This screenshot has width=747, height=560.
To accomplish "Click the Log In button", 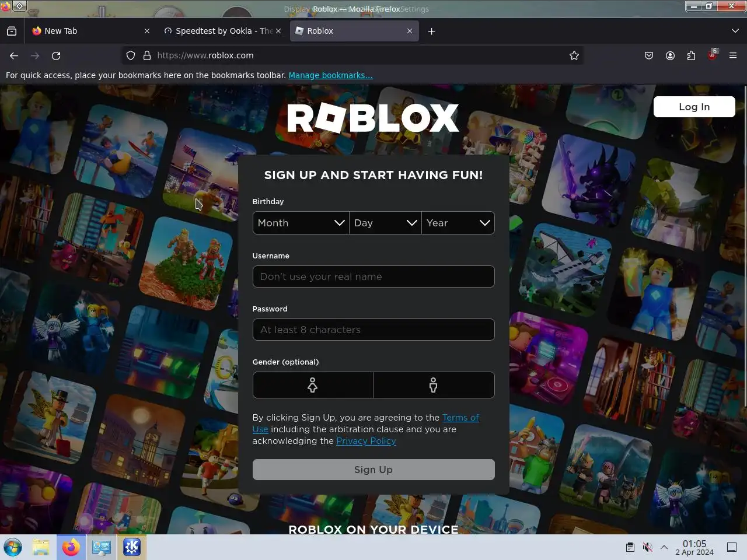I will pos(694,107).
